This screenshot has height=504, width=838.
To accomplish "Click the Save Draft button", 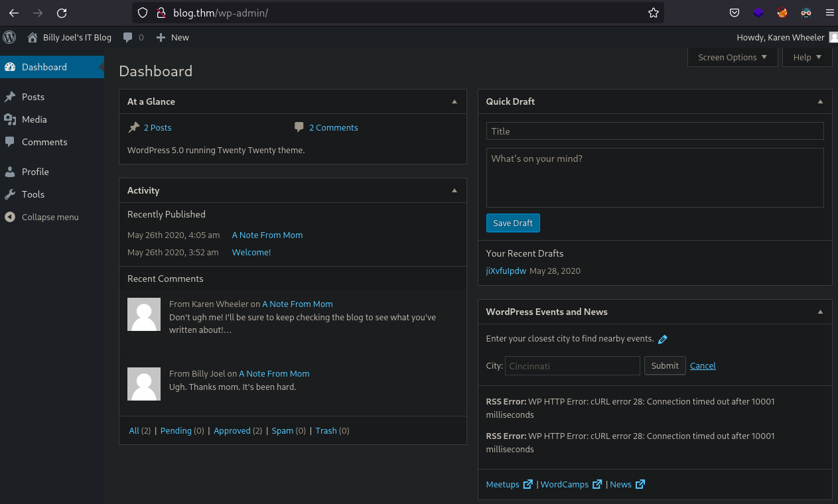I will [512, 223].
